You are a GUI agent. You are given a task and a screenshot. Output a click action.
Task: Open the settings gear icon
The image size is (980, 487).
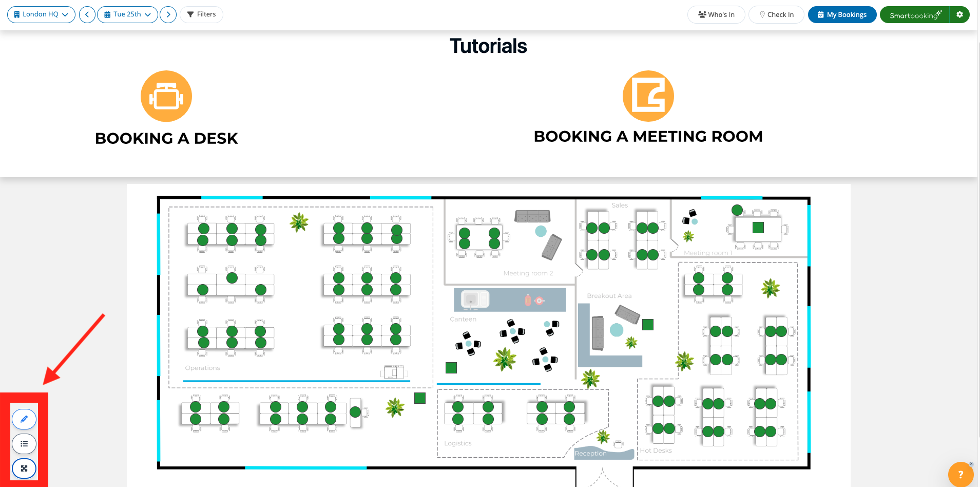959,15
